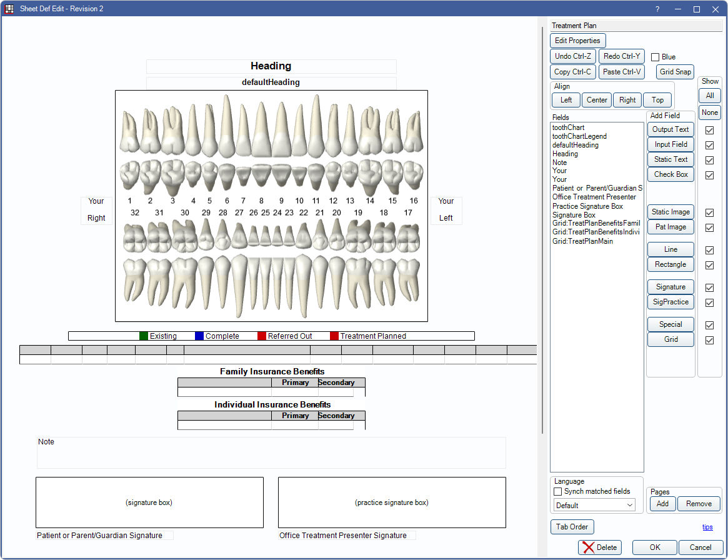Click Align Center
Viewport: 728px width, 560px height.
(x=596, y=99)
